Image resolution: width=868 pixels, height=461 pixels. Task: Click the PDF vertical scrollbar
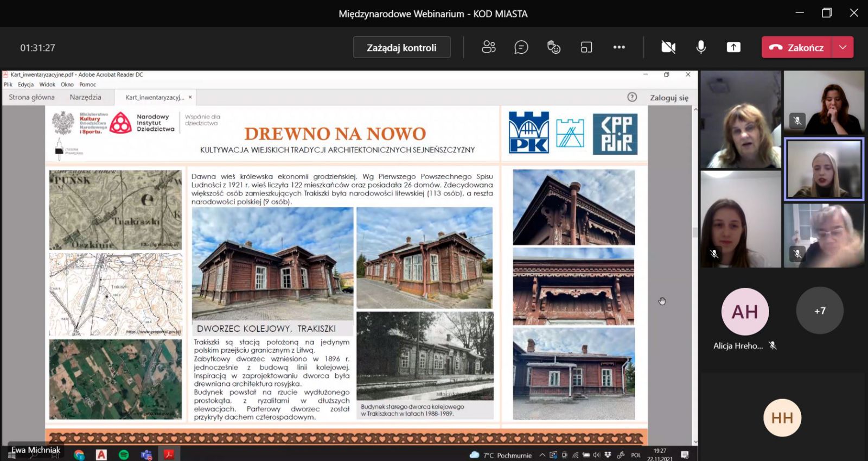695,232
